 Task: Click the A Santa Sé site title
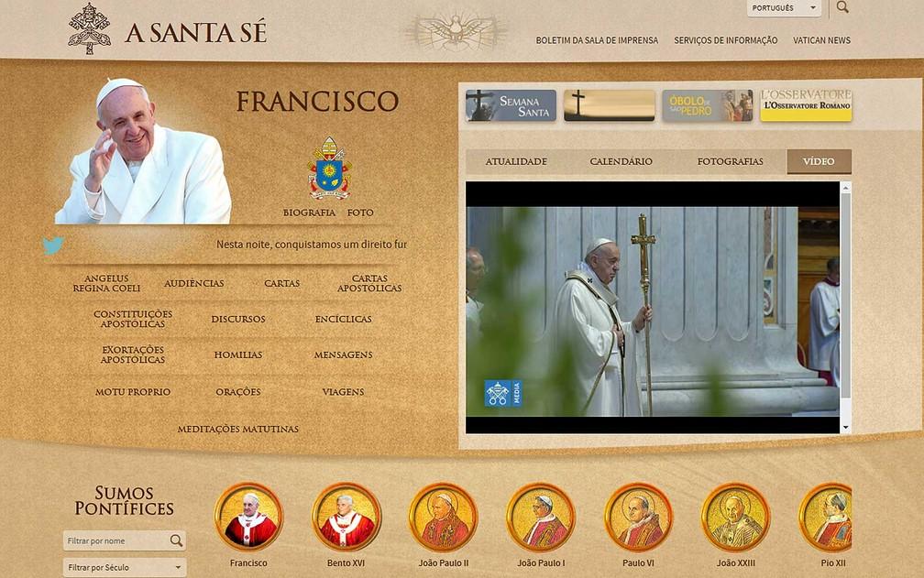coord(195,32)
